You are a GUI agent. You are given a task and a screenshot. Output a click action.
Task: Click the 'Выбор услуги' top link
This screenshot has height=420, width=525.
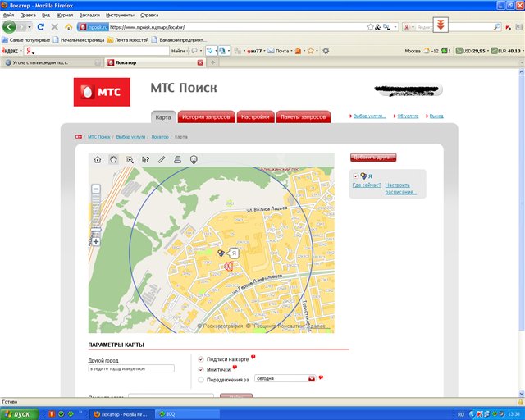[369, 116]
